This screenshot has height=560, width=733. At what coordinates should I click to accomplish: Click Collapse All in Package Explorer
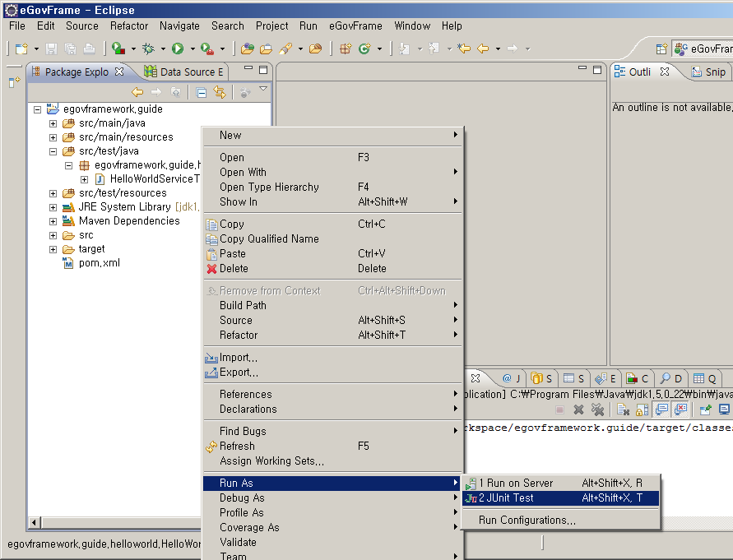click(x=202, y=92)
